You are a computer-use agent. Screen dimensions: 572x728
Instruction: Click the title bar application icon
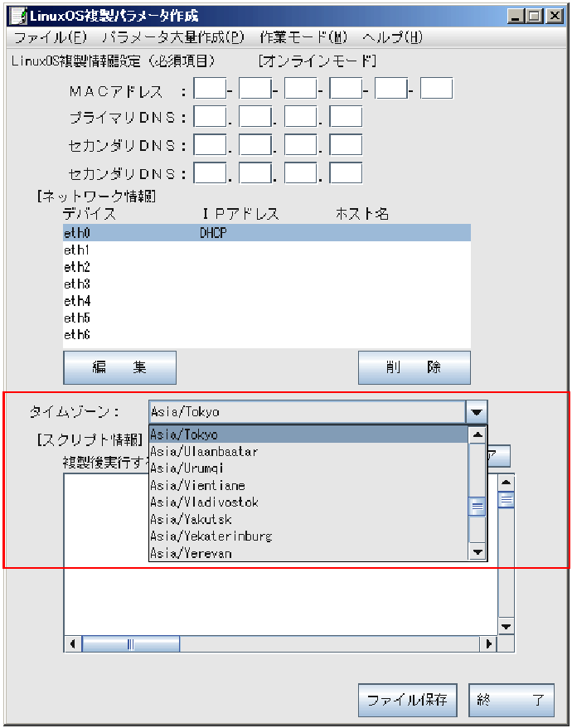tap(18, 17)
